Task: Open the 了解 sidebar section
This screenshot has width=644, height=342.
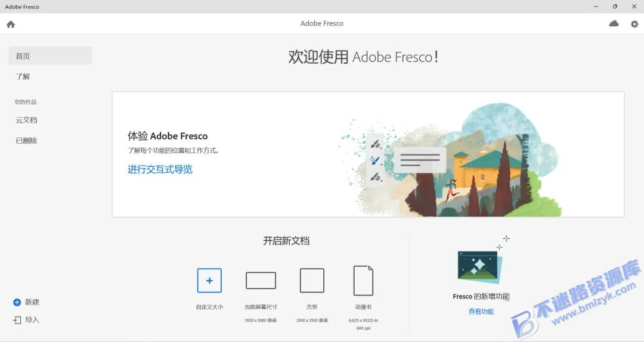Action: [23, 76]
